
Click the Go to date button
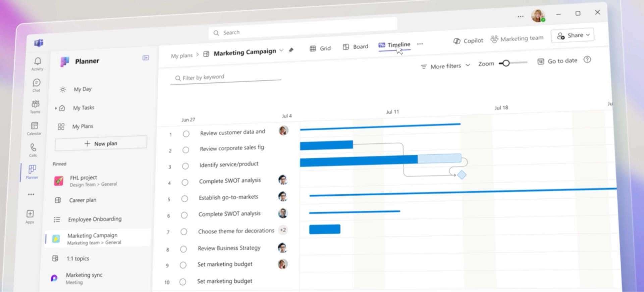pos(557,61)
